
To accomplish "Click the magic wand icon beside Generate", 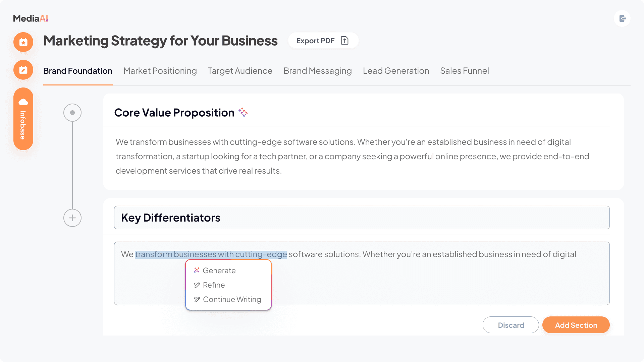I will click(196, 270).
